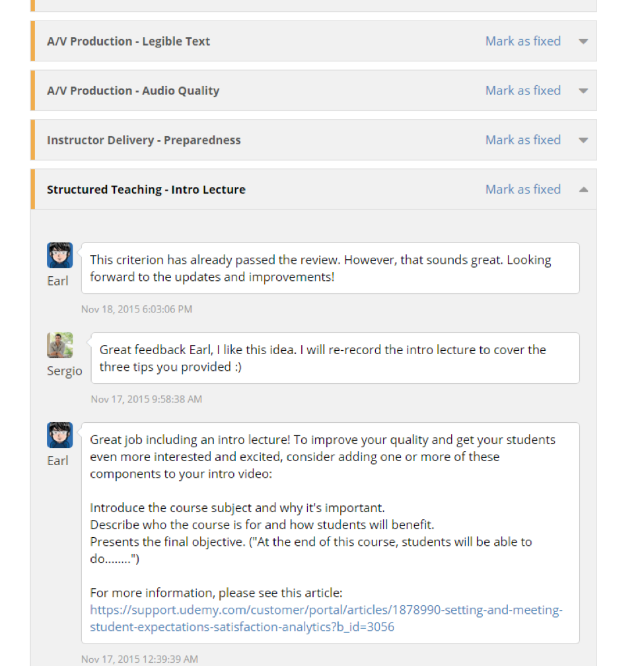Mark Legible Text as fixed
644x666 pixels.
tap(522, 41)
